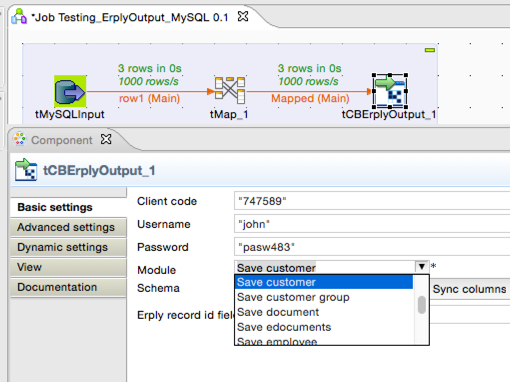The width and height of the screenshot is (510, 382).
Task: Click the Client code input field
Action: (372, 201)
